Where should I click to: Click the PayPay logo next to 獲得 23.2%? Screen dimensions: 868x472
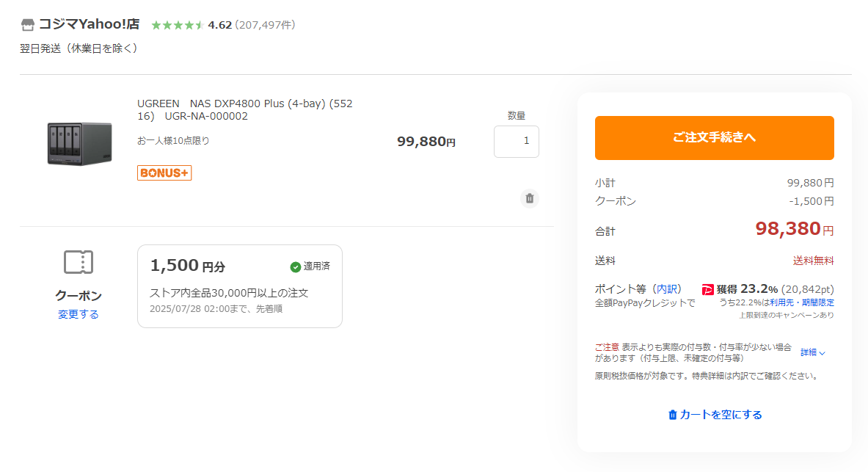pyautogui.click(x=707, y=289)
